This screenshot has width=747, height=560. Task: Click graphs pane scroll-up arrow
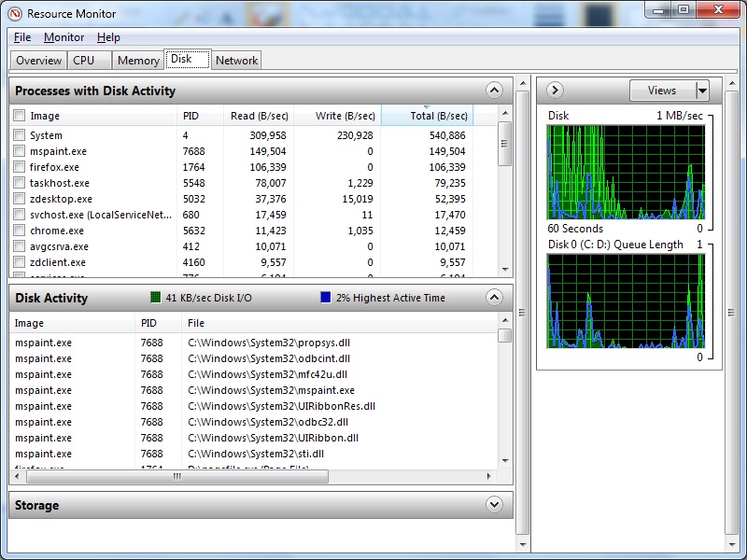pyautogui.click(x=732, y=84)
